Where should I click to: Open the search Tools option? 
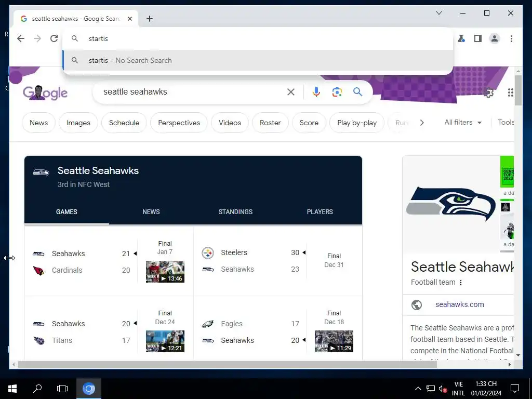506,123
